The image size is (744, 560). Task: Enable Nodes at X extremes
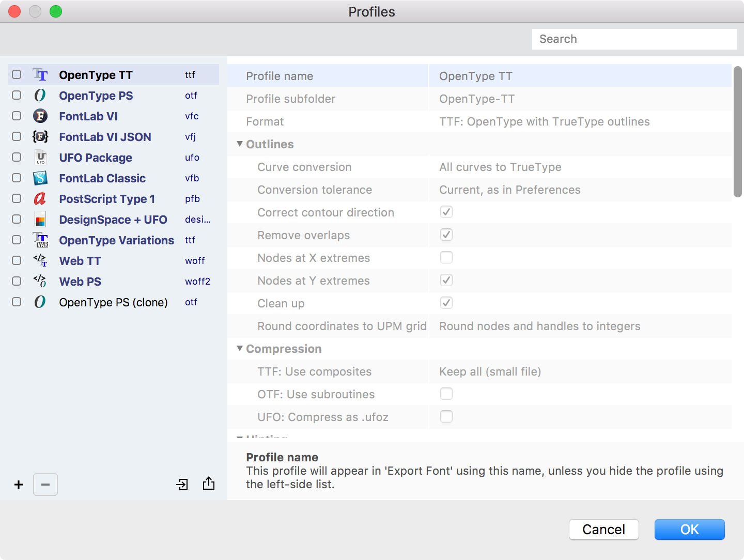pos(446,257)
